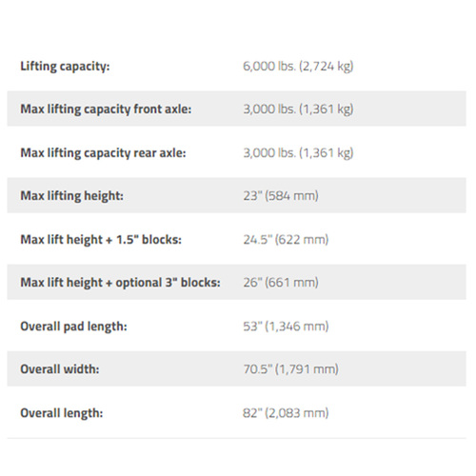
Task: Select the 24.5" (622 mm) value
Action: pos(286,240)
